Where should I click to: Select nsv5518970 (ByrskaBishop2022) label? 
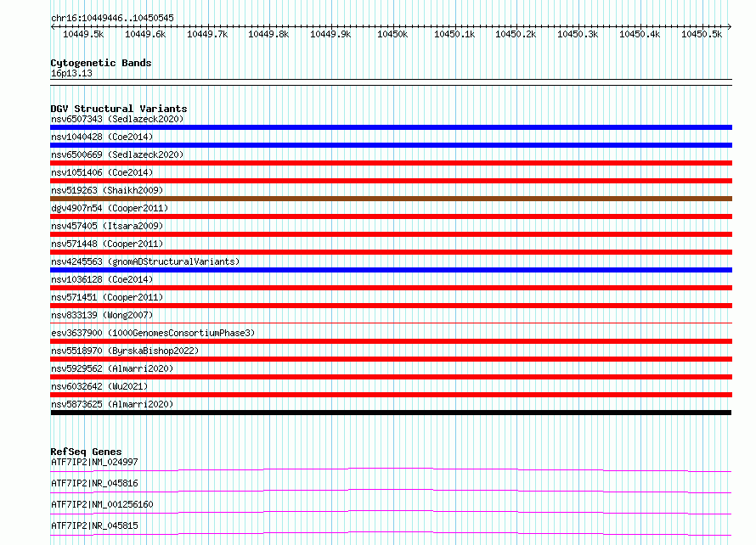125,351
